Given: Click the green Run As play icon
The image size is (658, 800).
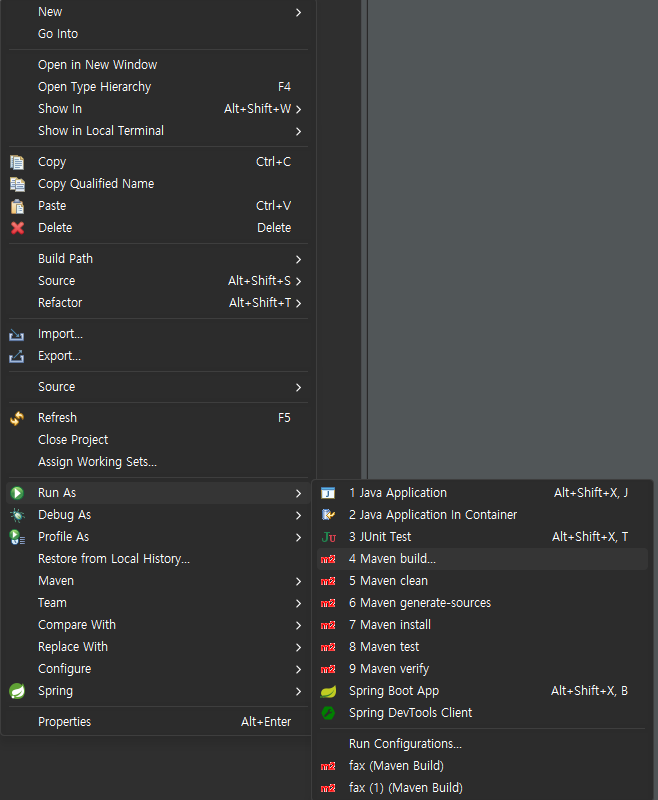Looking at the screenshot, I should coord(17,493).
